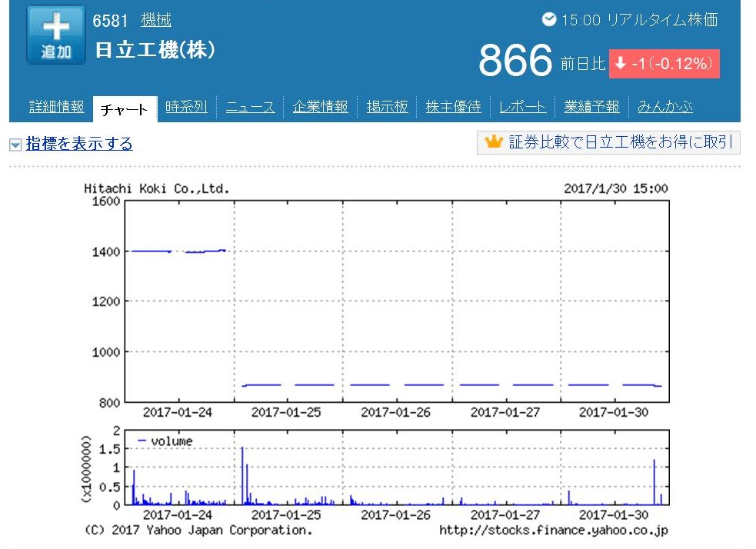The image size is (756, 549).
Task: Click the 2017-01-24 price chart date label
Action: [178, 413]
